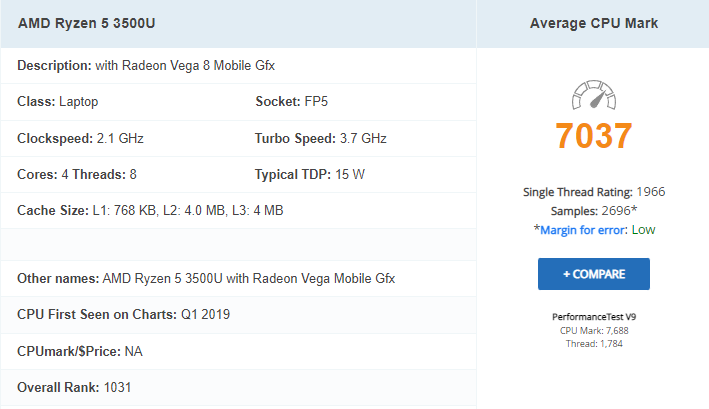
Task: Click the speedometer gauge icon
Action: pyautogui.click(x=594, y=95)
